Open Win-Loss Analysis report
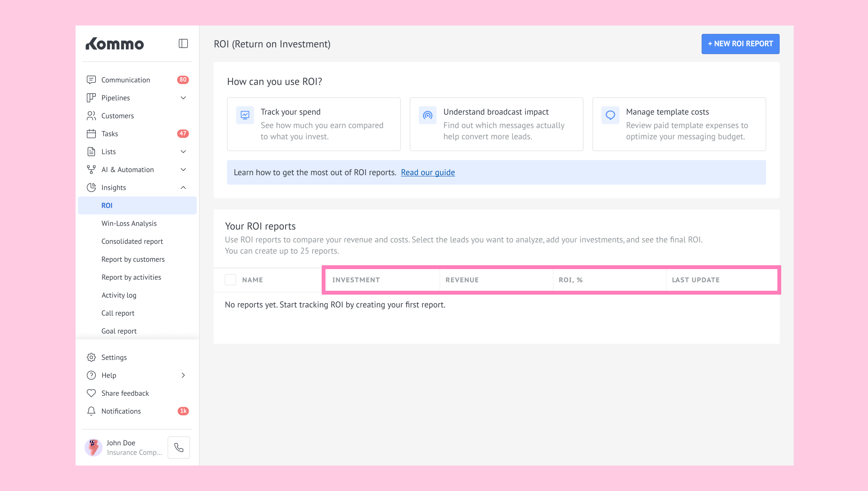 click(129, 223)
